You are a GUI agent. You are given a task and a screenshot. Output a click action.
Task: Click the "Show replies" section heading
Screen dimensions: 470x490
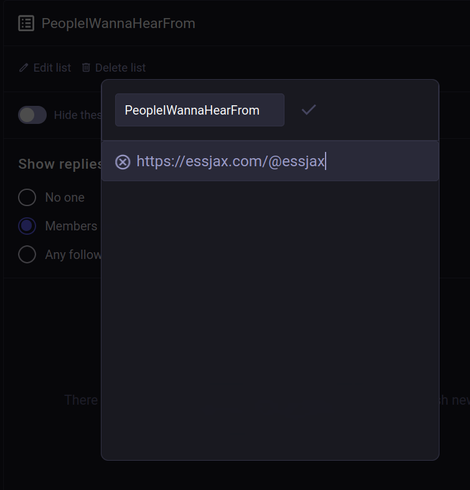click(60, 164)
